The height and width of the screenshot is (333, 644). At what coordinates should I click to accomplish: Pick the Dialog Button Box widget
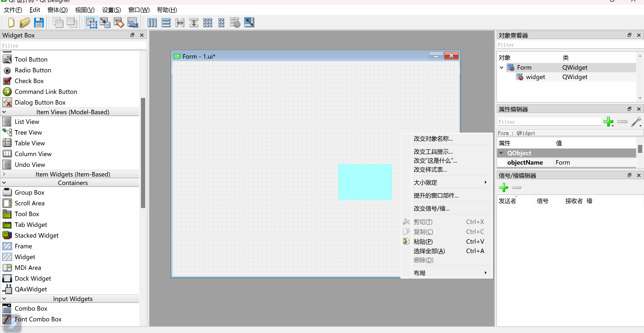click(x=40, y=102)
